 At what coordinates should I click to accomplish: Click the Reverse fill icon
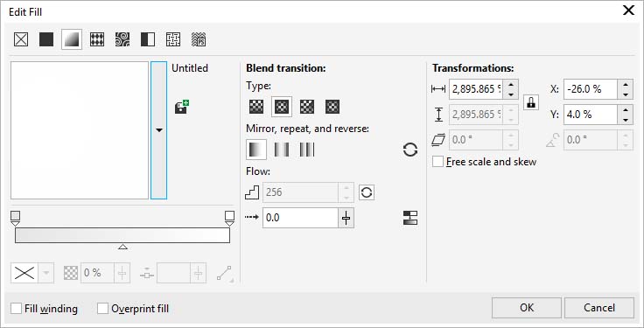click(x=410, y=150)
